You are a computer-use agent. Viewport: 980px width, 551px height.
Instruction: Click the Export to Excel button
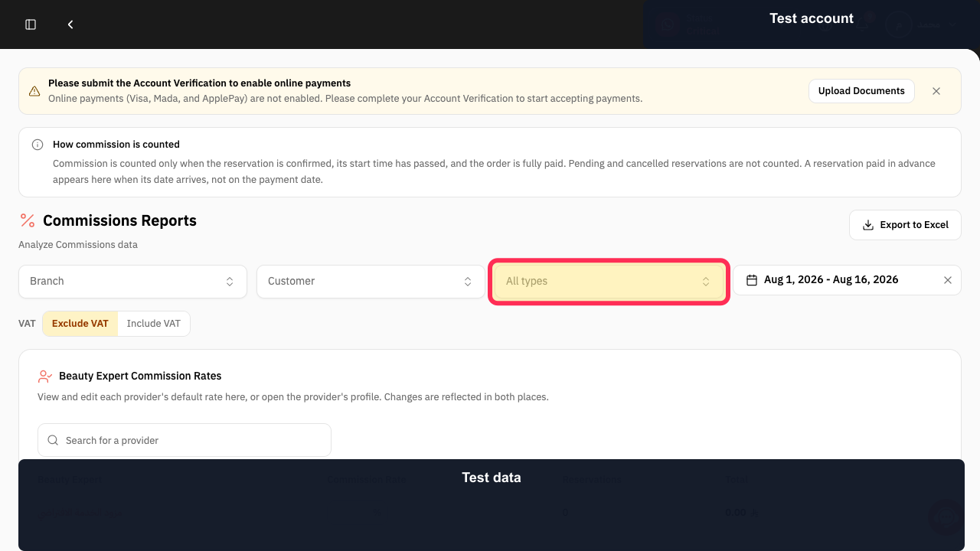(905, 225)
